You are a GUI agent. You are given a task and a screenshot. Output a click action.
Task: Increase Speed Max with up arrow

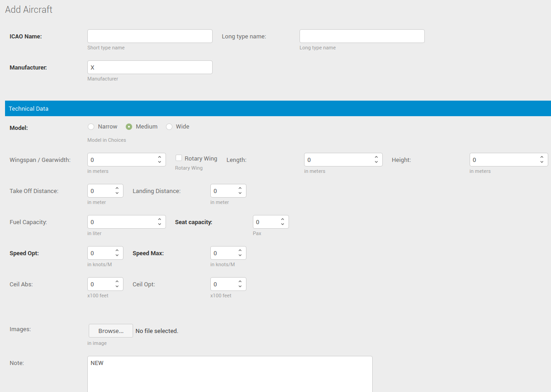pos(240,251)
